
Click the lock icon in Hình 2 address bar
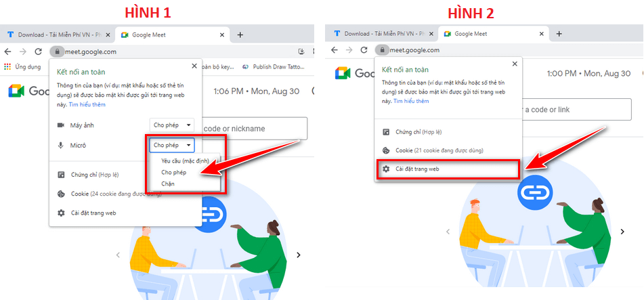coord(383,50)
